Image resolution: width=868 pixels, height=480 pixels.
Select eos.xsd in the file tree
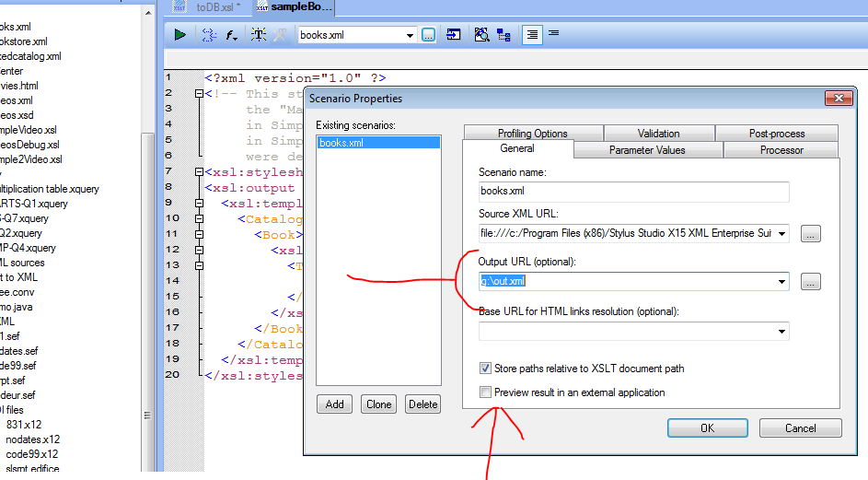[17, 115]
